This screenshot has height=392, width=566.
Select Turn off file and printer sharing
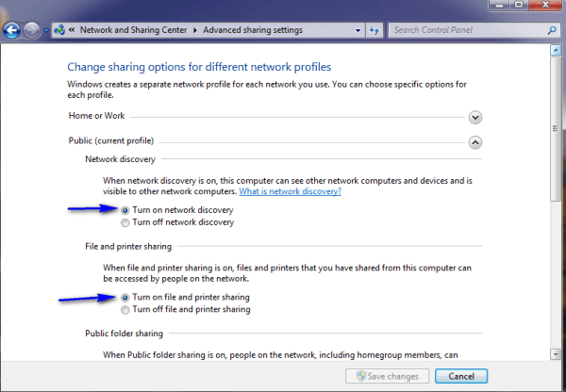126,309
